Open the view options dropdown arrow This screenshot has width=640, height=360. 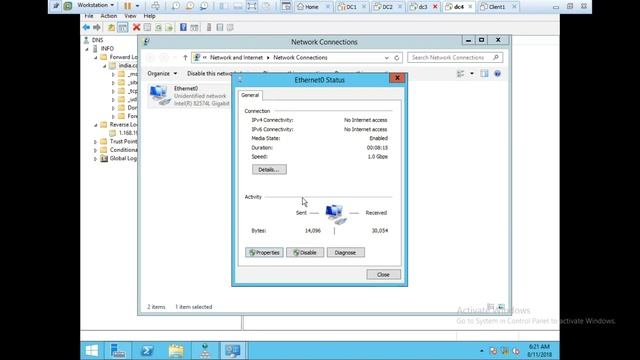coord(472,74)
